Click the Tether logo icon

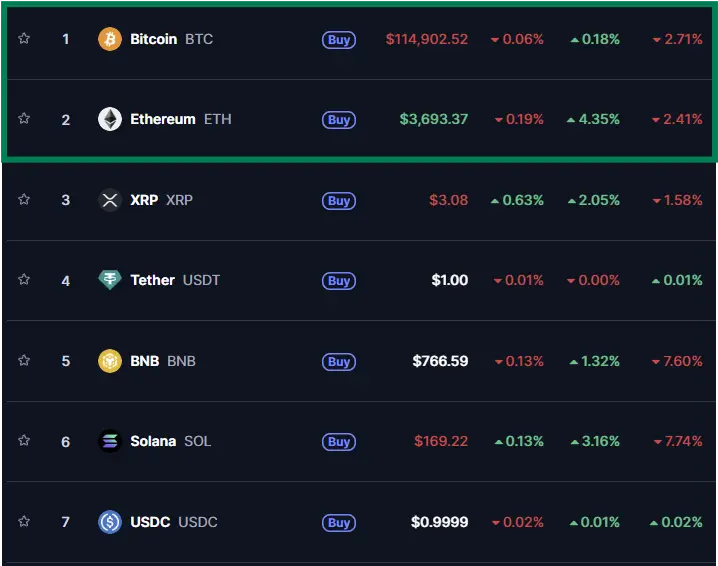click(x=110, y=280)
